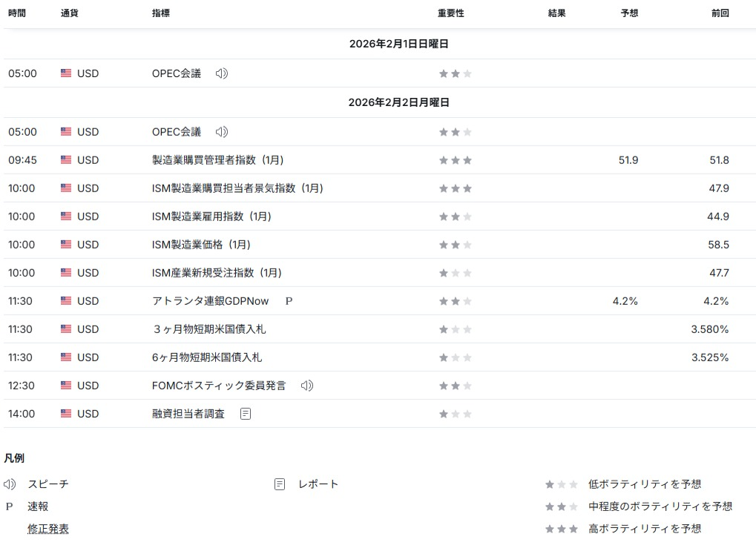Open the report icon beside 融資担当者調査
The width and height of the screenshot is (756, 551).
[x=246, y=414]
